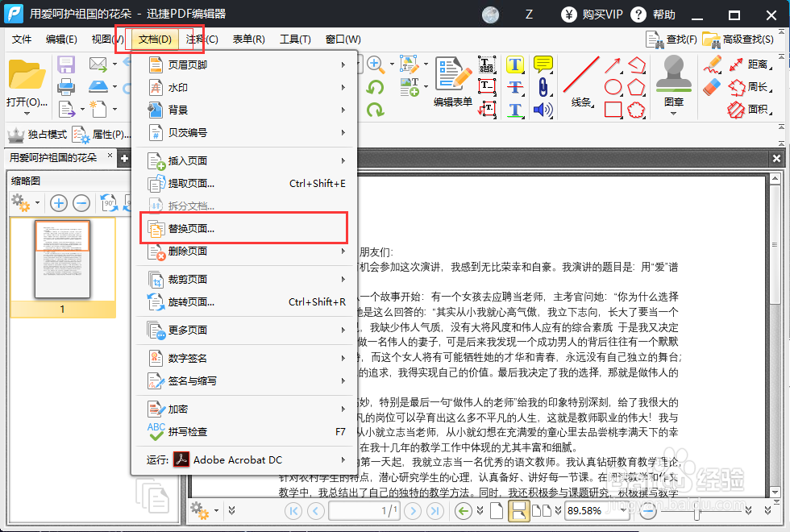Expand the 页眉页脚 submenu arrow

click(x=343, y=65)
